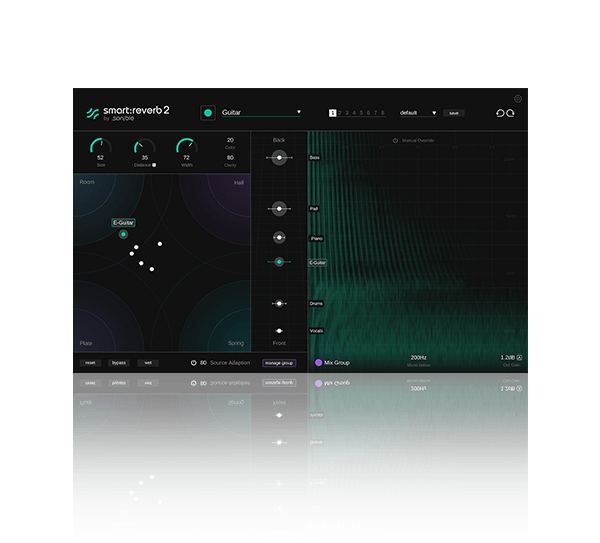The width and height of the screenshot is (600, 543).
Task: Click the Room corner of the reverb matrix
Action: point(87,182)
